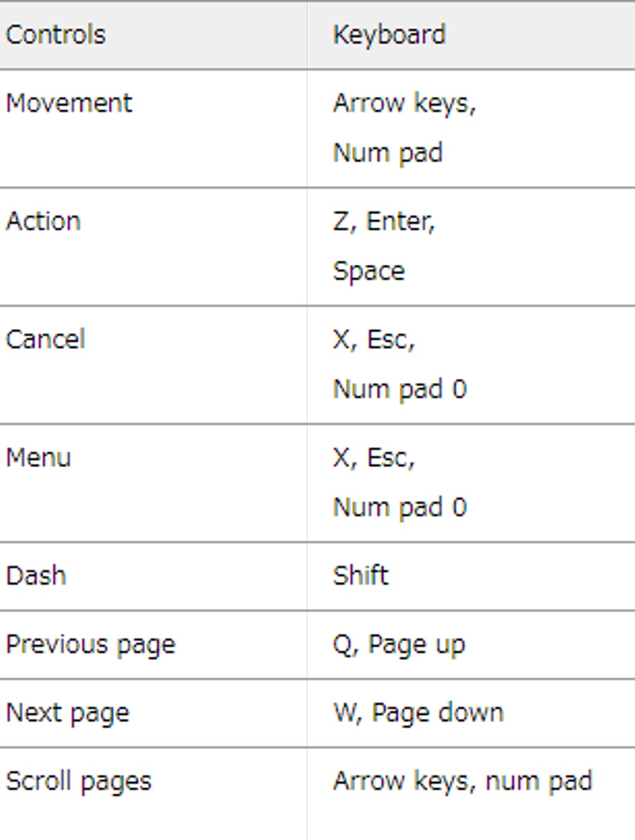635x840 pixels.
Task: Click the Keyboard column header
Action: (x=389, y=35)
